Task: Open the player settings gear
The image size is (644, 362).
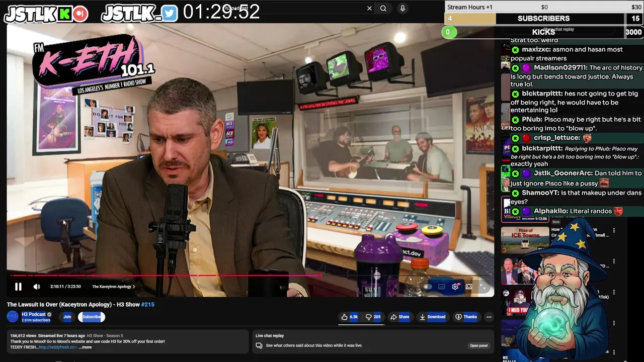Action: point(455,287)
